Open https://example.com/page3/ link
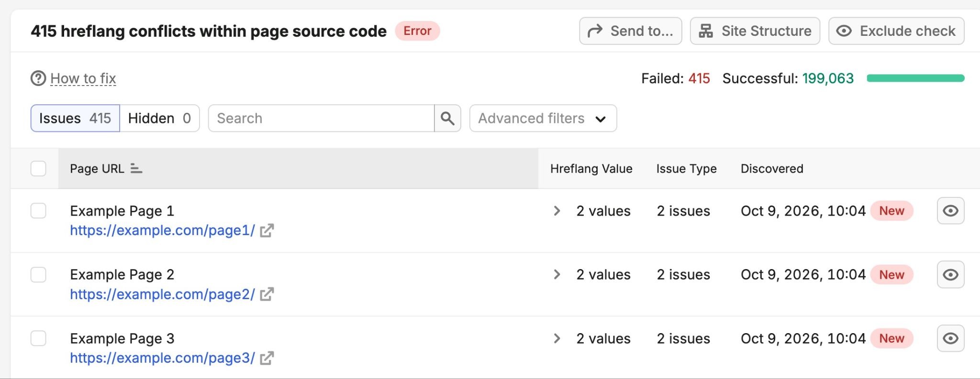The height and width of the screenshot is (379, 980). point(163,358)
